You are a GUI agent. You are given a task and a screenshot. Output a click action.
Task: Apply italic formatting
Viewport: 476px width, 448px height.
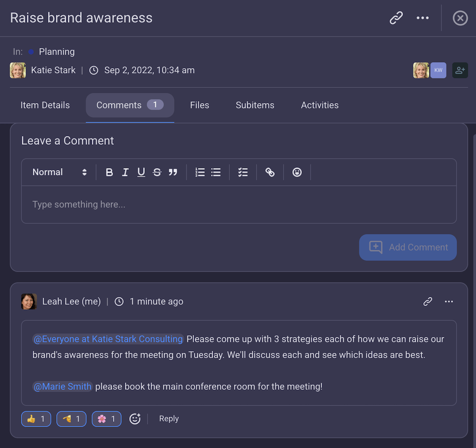(x=125, y=172)
